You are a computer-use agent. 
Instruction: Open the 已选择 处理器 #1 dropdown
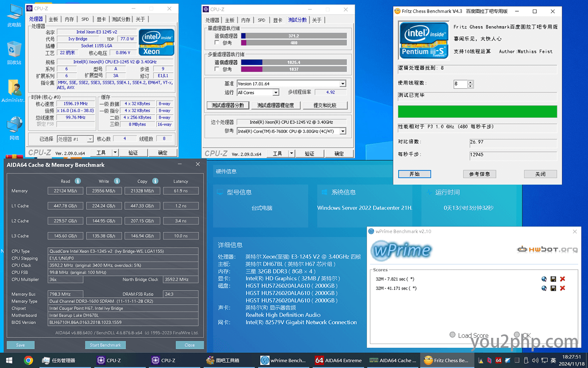coord(75,139)
